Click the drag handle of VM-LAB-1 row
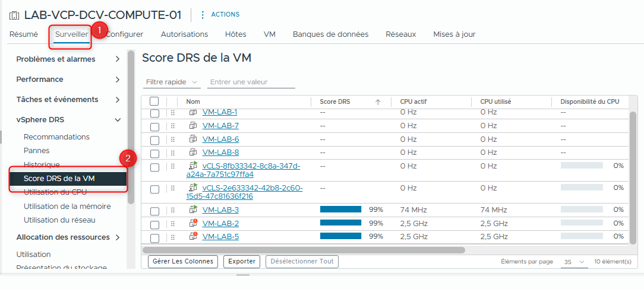The image size is (644, 289). coord(172,113)
